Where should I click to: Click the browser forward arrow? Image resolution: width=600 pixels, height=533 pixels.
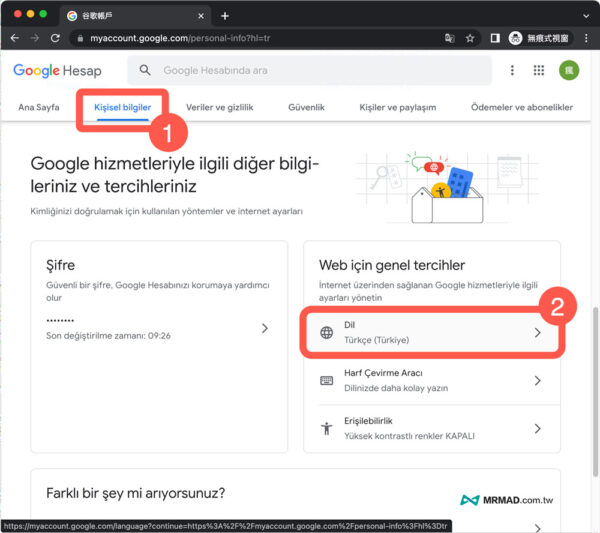[x=35, y=38]
